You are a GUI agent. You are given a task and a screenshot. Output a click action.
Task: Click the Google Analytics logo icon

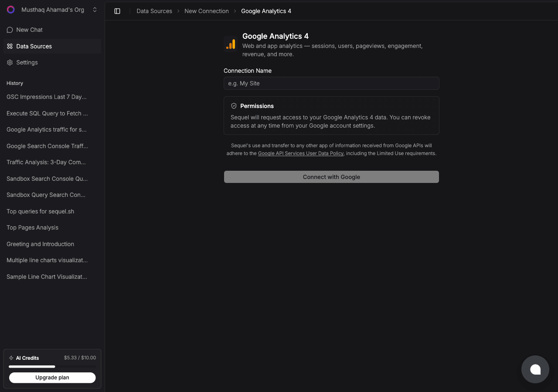(231, 44)
